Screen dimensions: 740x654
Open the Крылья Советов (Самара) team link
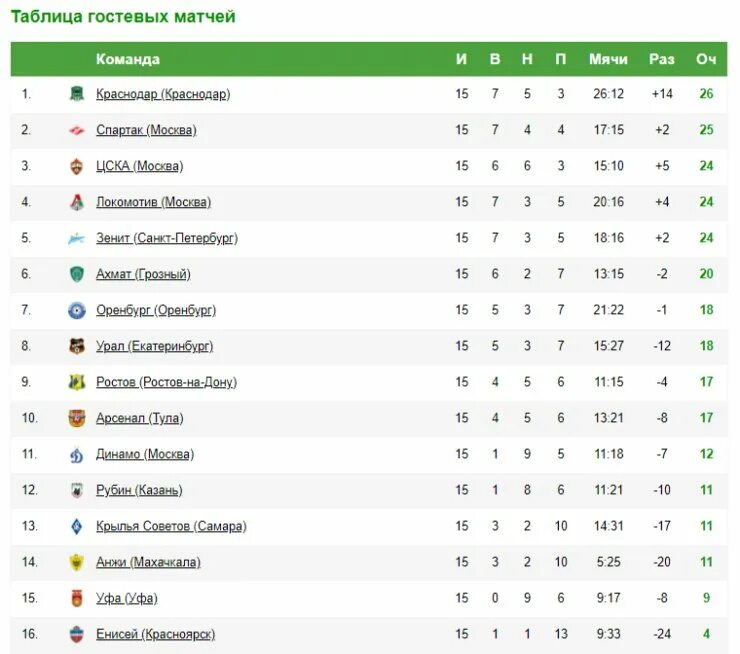coord(171,526)
